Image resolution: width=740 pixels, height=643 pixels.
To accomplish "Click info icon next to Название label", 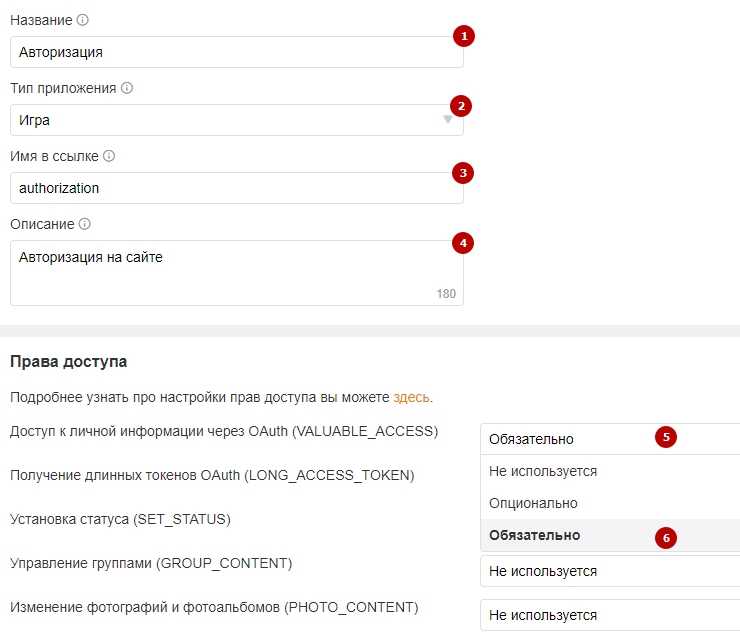I will tap(82, 20).
